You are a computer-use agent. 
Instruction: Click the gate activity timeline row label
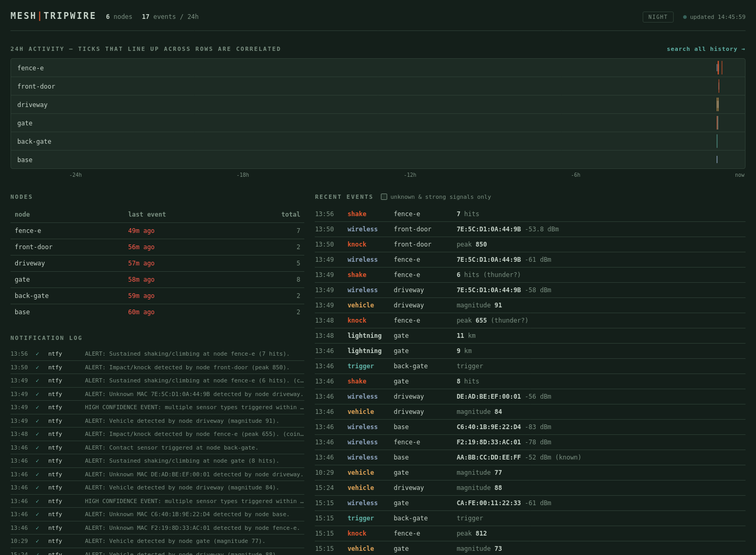[25, 123]
